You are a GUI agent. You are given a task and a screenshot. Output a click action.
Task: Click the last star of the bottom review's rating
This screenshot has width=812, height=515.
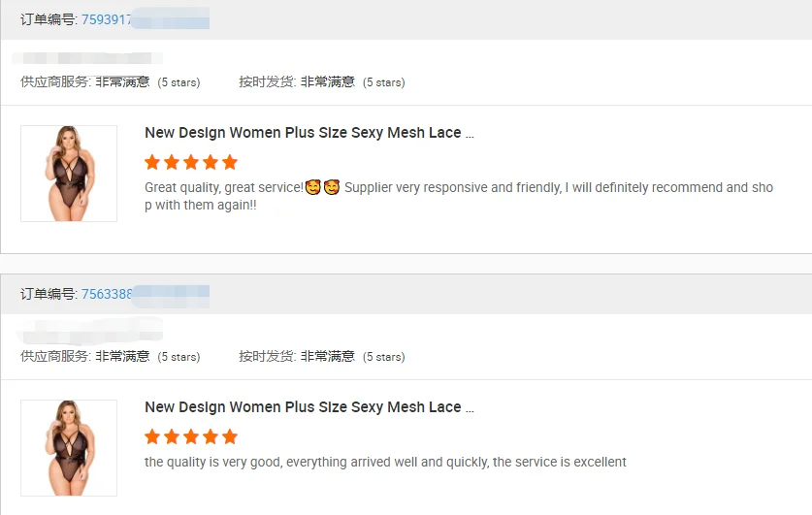pyautogui.click(x=230, y=436)
